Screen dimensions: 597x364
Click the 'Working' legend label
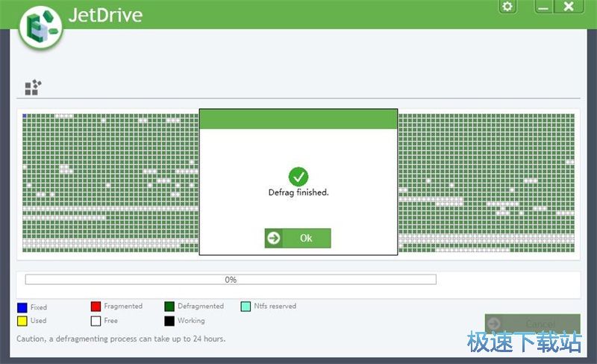[191, 321]
